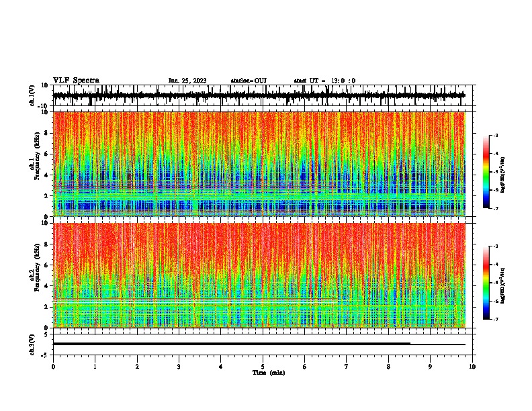Viewport: 532px width, 411px height.
Task: Click the "-7" label on ch.1 color bar
Action: tap(495, 208)
